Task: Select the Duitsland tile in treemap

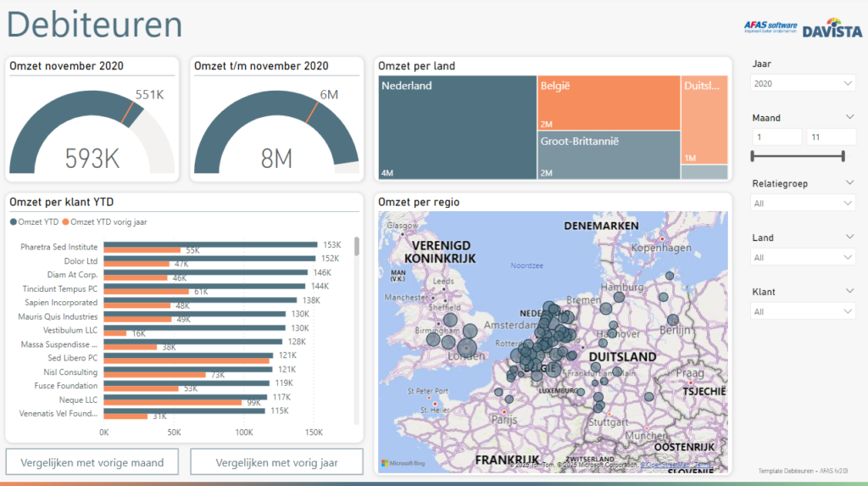Action: (x=704, y=120)
